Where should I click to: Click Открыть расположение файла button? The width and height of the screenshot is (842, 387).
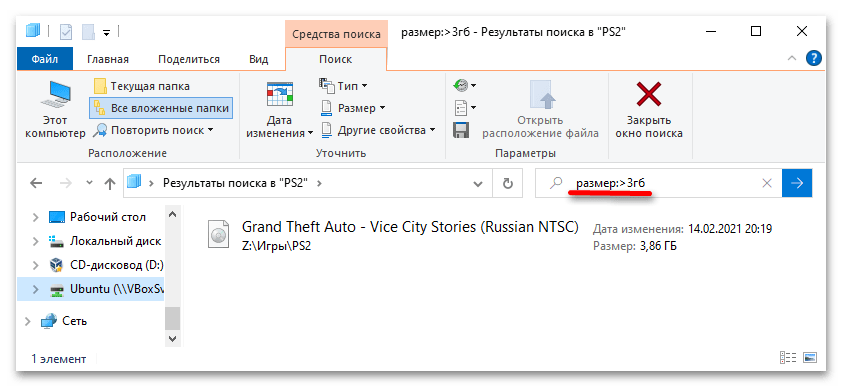pyautogui.click(x=540, y=110)
